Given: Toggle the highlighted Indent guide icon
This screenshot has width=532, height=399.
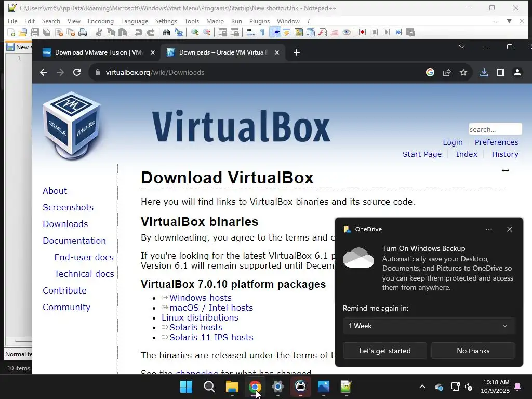Looking at the screenshot, I should [x=275, y=32].
